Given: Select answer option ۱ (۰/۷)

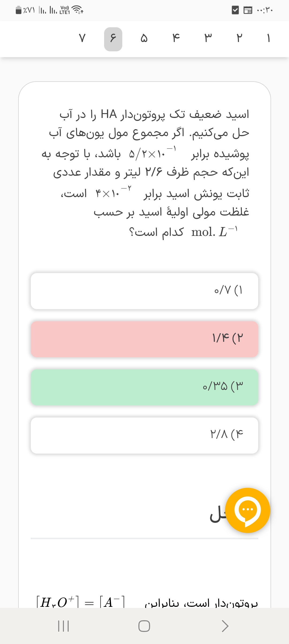Looking at the screenshot, I should pyautogui.click(x=144, y=291).
